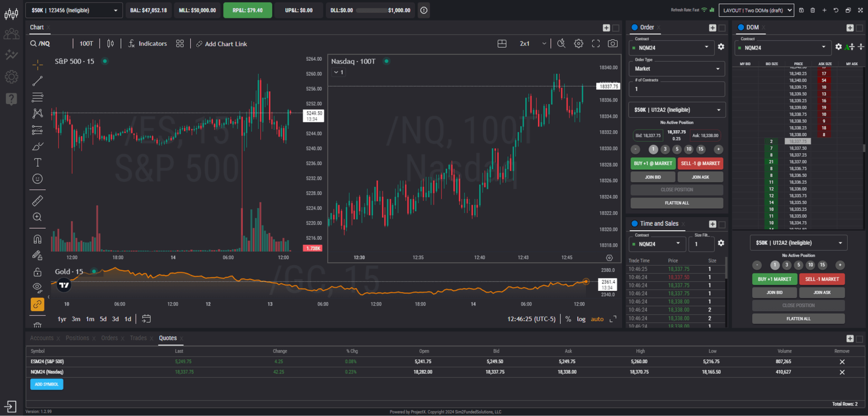Select the text annotation tool
The height and width of the screenshot is (416, 868).
[x=37, y=163]
